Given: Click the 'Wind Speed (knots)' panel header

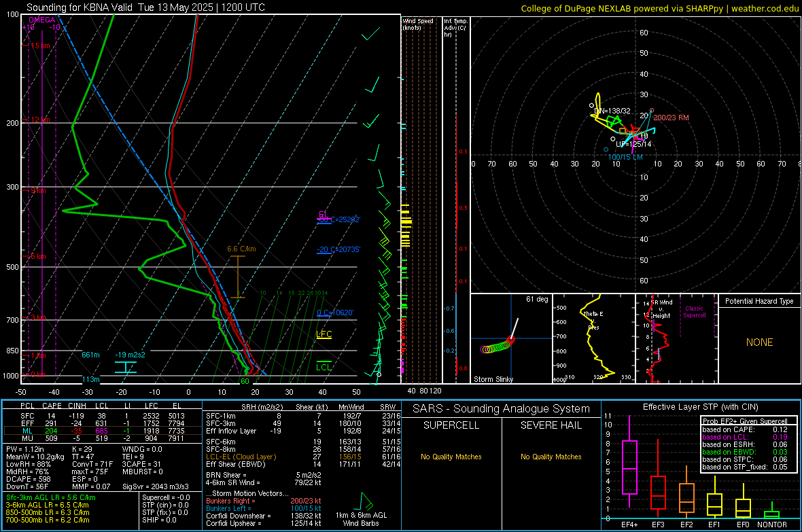Looking at the screenshot, I should pos(418,24).
